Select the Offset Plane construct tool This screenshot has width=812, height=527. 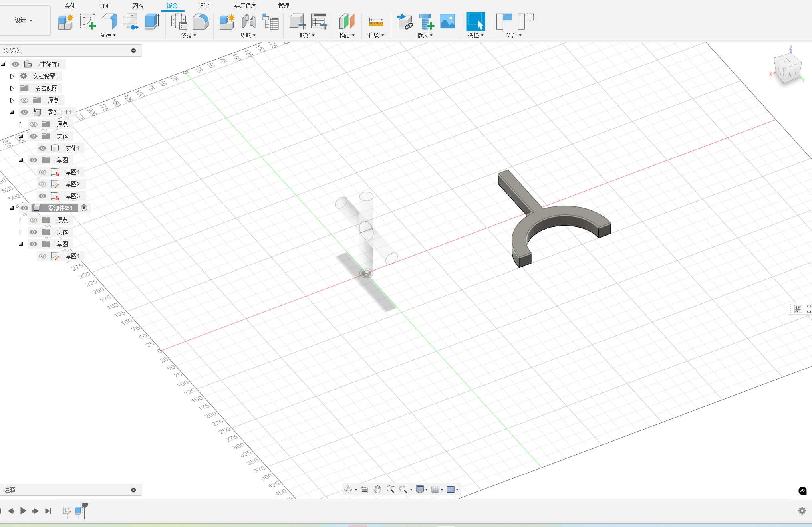click(x=347, y=22)
